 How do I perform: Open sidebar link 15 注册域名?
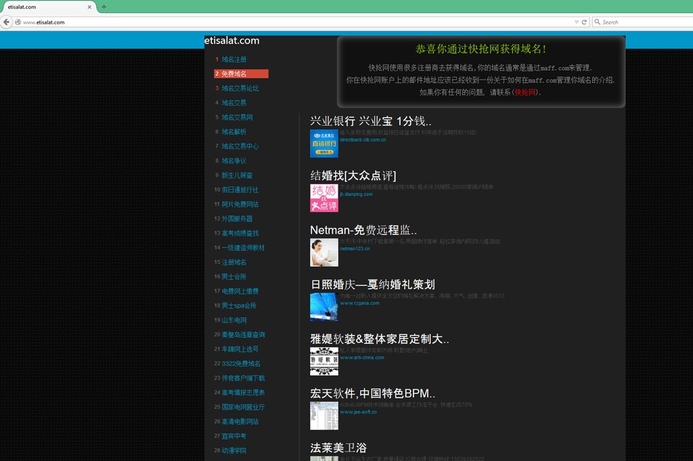pos(234,262)
